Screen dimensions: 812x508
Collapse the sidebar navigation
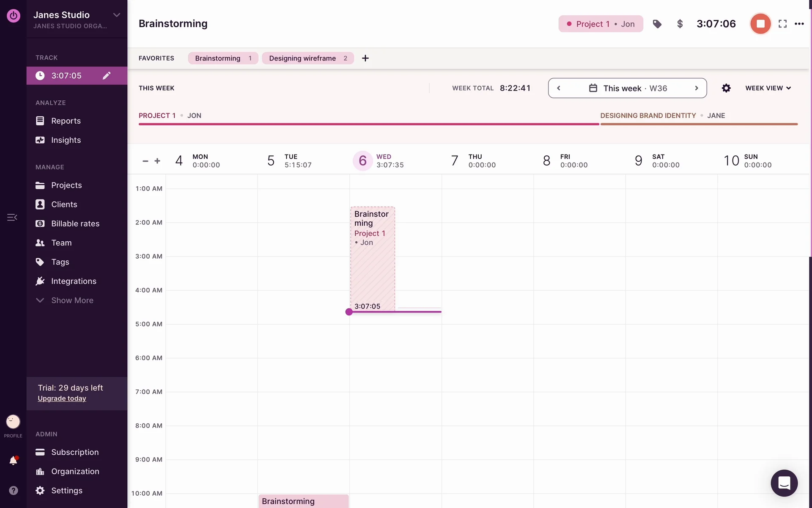click(12, 218)
